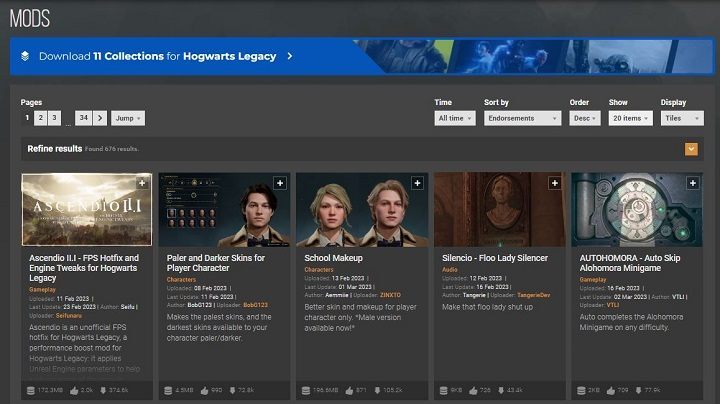Open Gameplay category on Ascendio card
Viewport: 720px width, 404px height.
coord(42,290)
